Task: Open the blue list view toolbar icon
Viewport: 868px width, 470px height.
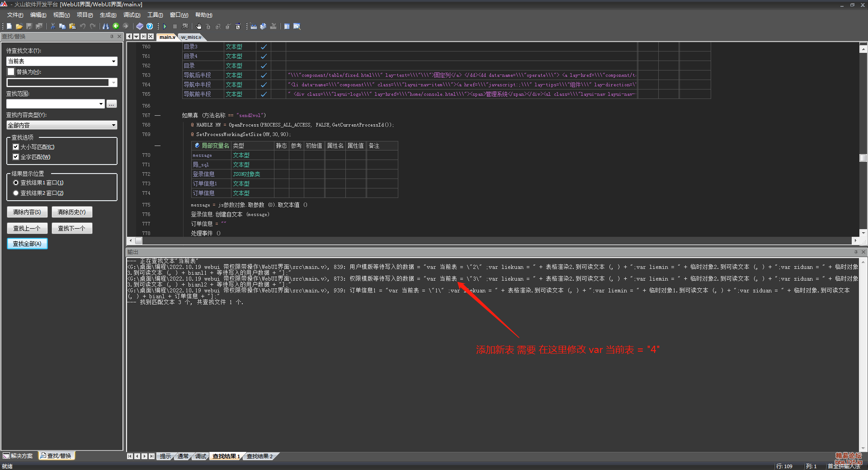Action: 287,26
